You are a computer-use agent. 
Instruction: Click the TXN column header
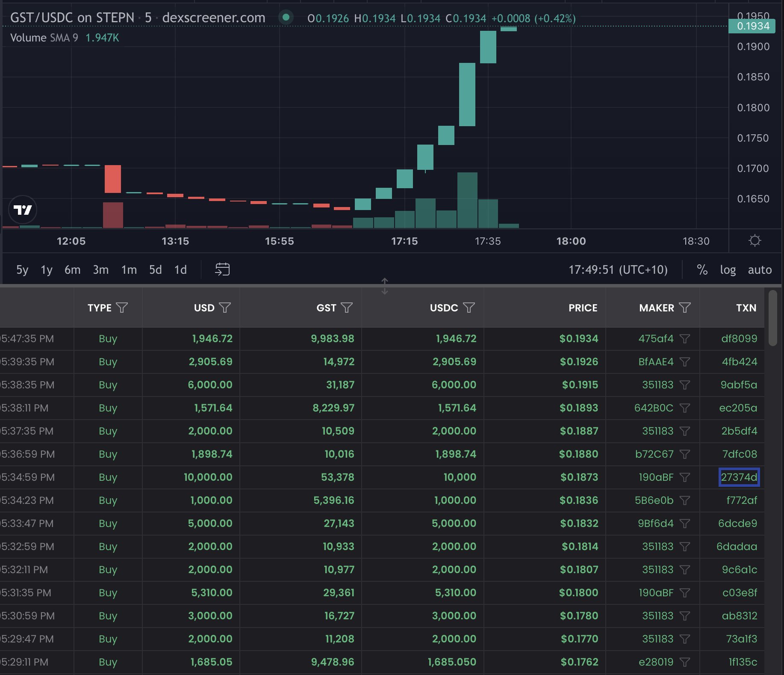point(746,308)
